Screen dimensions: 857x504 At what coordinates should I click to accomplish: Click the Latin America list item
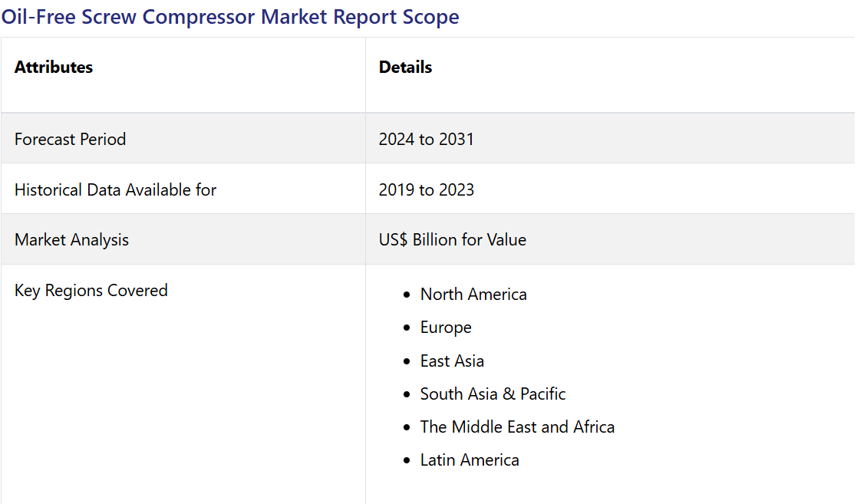470,460
